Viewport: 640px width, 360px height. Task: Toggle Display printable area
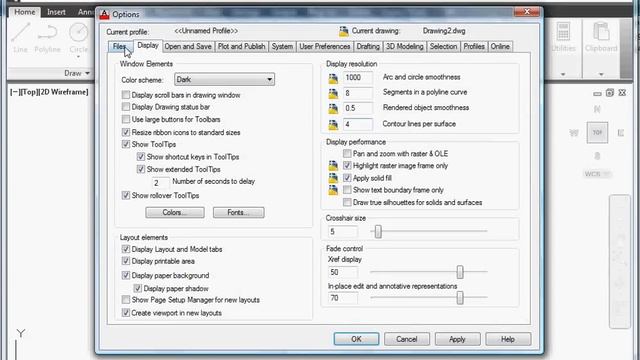(126, 261)
